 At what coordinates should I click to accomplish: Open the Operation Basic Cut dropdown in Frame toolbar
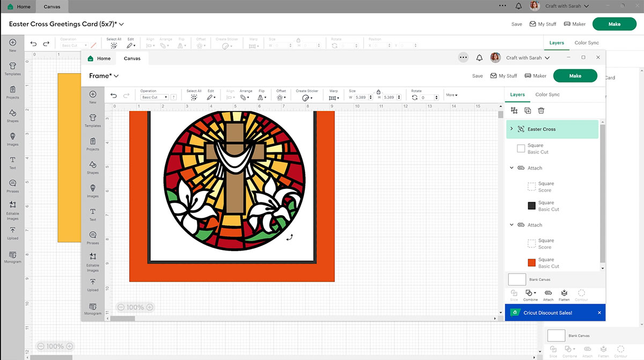154,97
